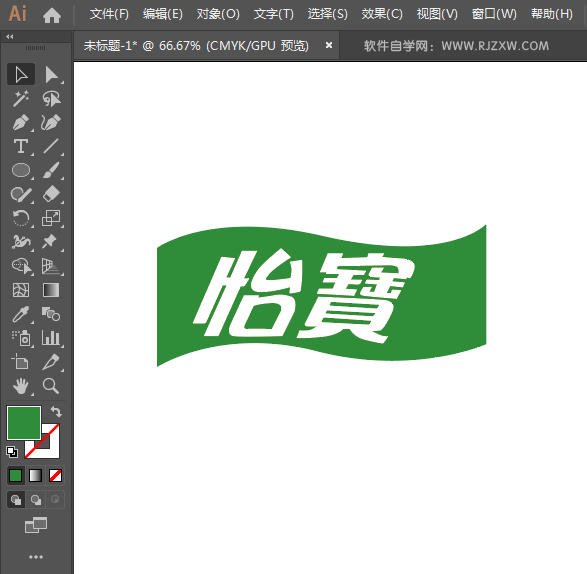Open the 文字(T) menu

[x=274, y=14]
